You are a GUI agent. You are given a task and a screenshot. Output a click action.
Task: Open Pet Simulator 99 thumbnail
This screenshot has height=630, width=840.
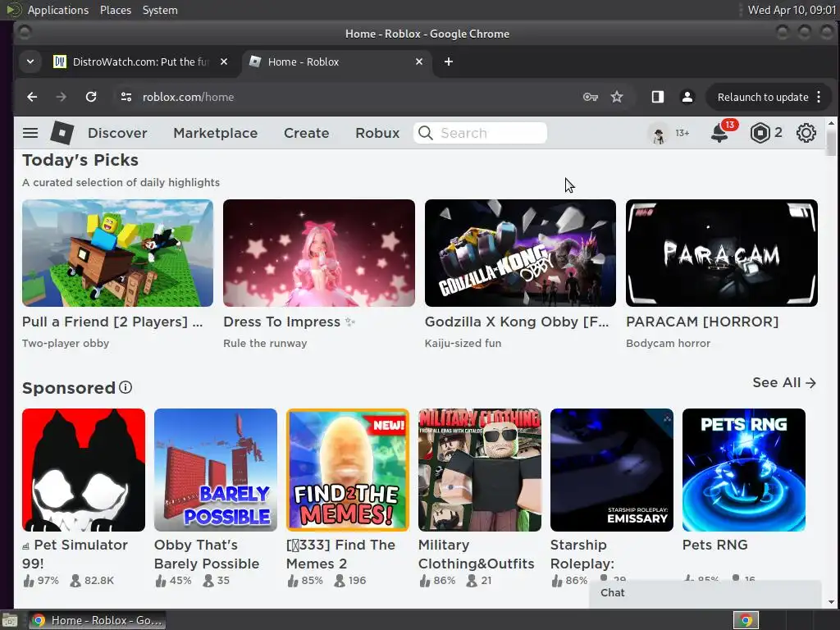pos(84,470)
